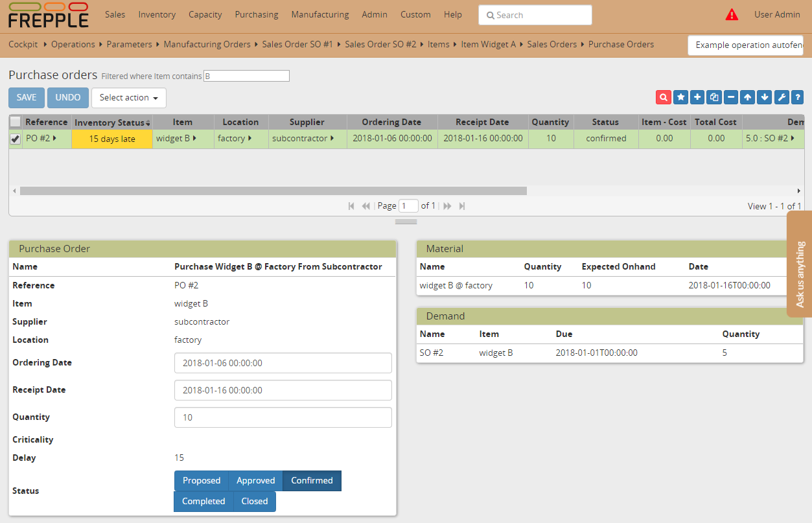Go to Cockpit via breadcrumb link

click(23, 44)
